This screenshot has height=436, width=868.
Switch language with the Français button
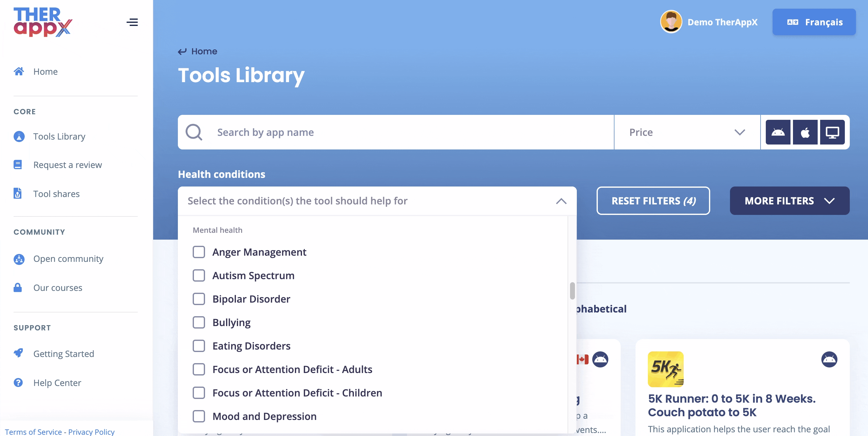click(x=814, y=22)
